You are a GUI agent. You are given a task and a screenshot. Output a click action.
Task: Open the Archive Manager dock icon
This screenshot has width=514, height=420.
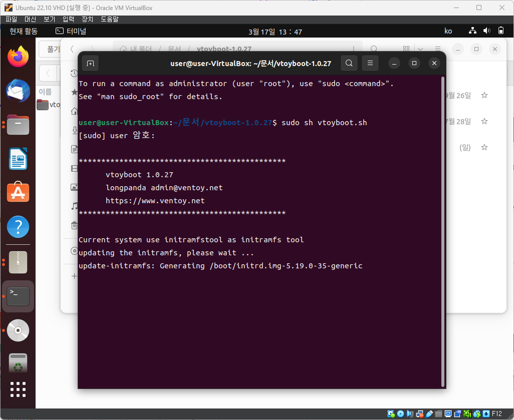[18, 262]
